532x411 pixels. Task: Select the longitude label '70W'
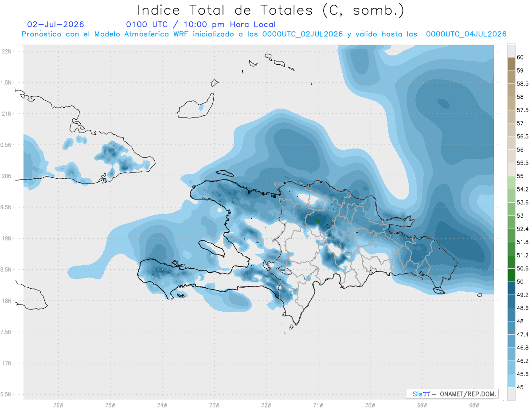[x=370, y=405]
